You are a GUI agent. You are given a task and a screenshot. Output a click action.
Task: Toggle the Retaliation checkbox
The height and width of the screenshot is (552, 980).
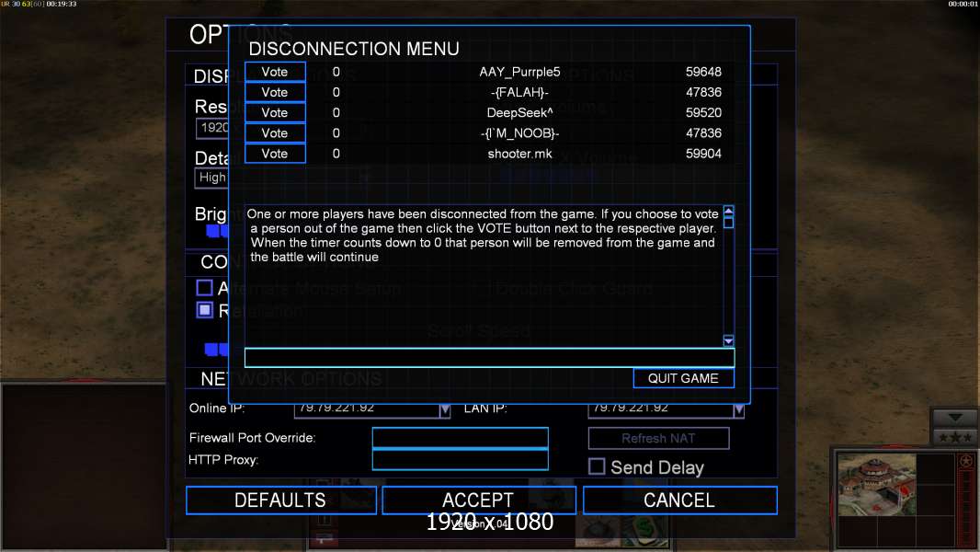[204, 310]
